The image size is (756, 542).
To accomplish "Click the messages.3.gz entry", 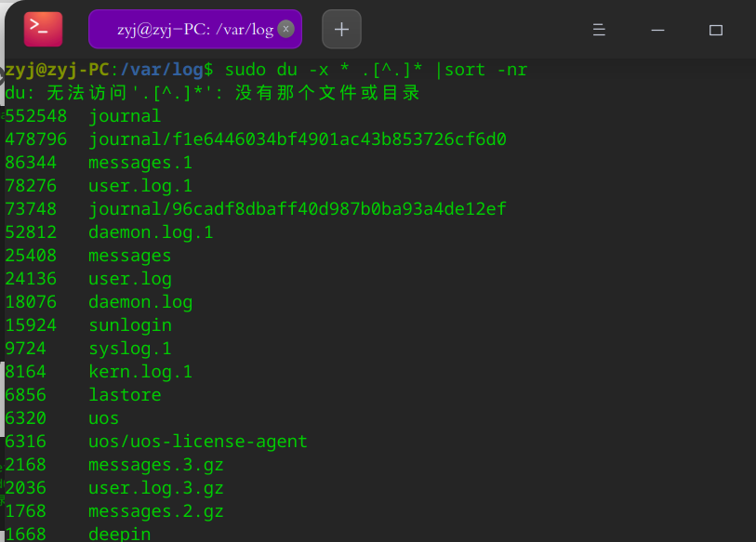I will pyautogui.click(x=155, y=465).
